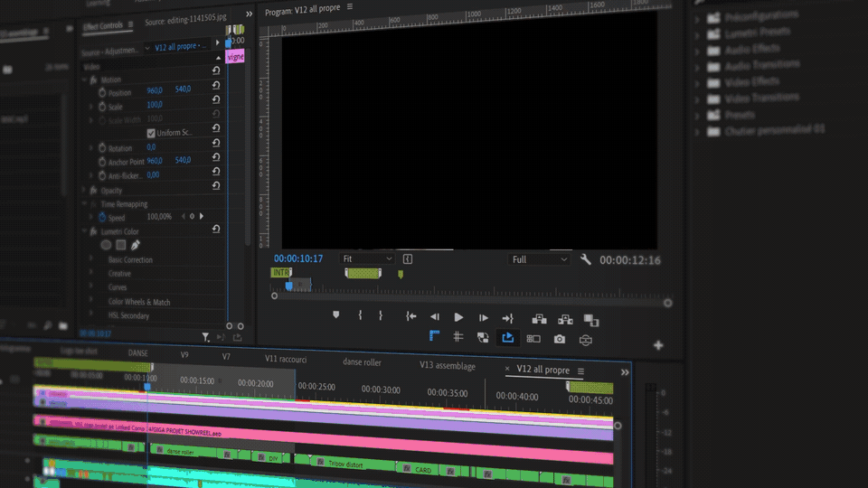Export a frame with the camera icon
This screenshot has height=488, width=868.
point(560,339)
